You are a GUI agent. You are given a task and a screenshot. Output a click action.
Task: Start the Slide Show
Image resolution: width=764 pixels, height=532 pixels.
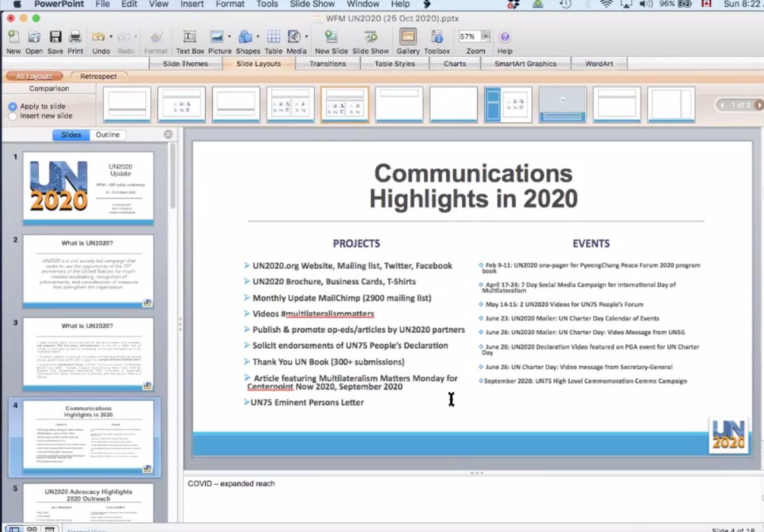371,38
